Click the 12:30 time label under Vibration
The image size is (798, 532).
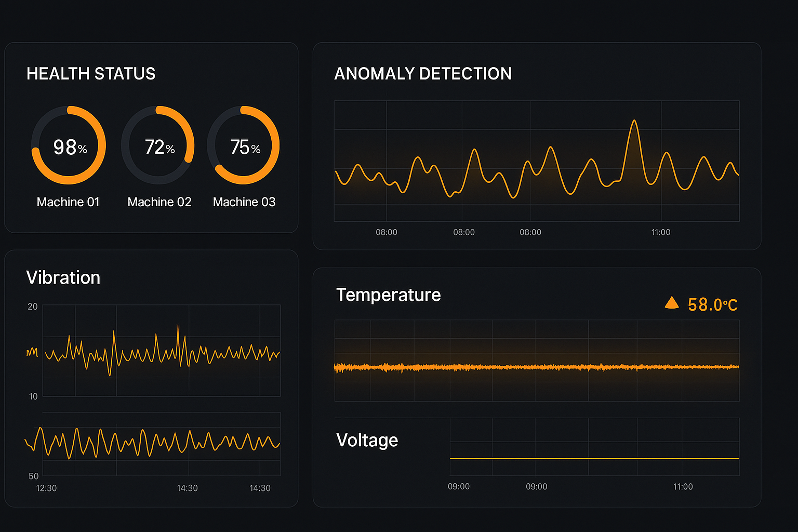point(46,488)
